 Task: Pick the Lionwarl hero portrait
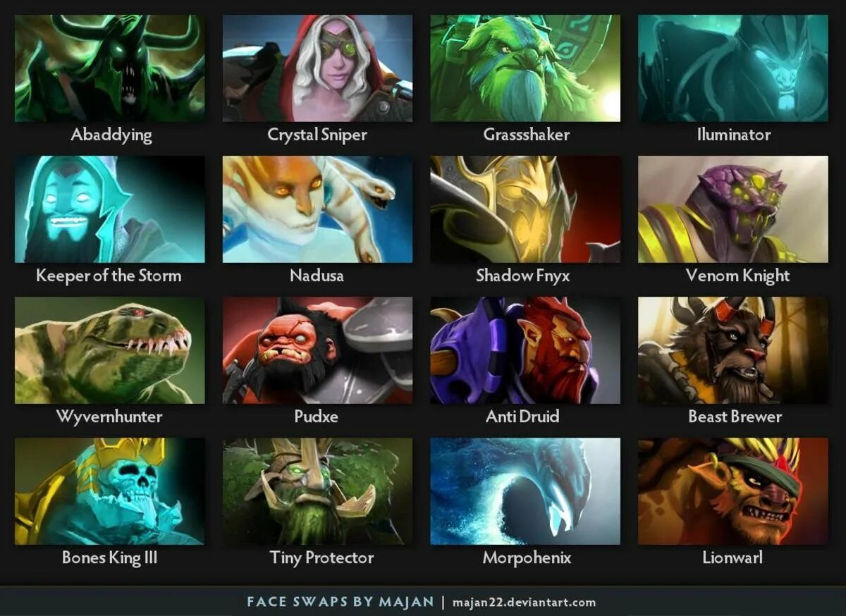click(733, 491)
